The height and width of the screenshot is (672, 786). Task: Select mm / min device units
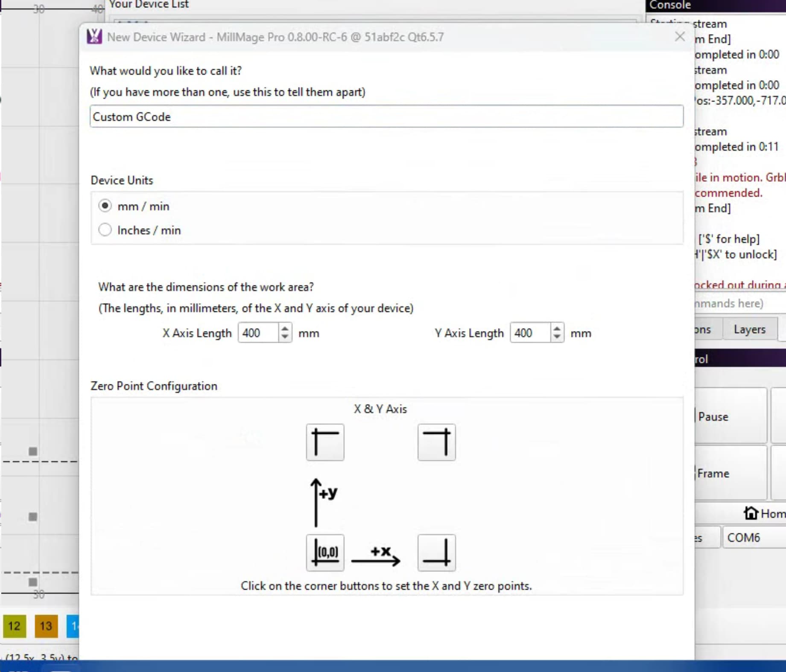pyautogui.click(x=105, y=206)
